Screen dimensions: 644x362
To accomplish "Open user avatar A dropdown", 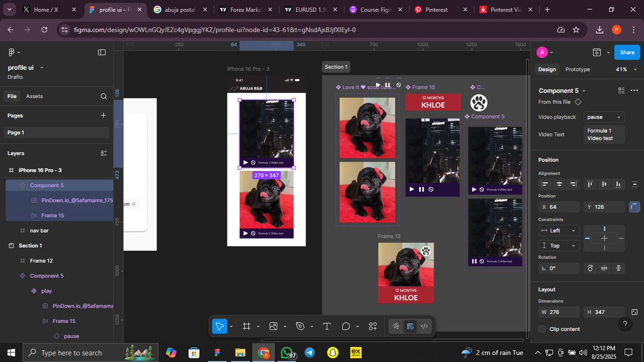I will click(545, 52).
